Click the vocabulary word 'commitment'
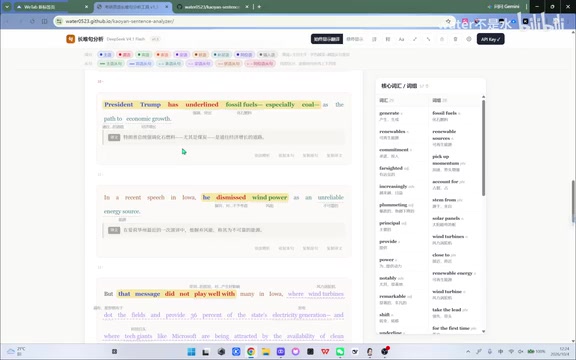576x360 pixels. coord(394,150)
